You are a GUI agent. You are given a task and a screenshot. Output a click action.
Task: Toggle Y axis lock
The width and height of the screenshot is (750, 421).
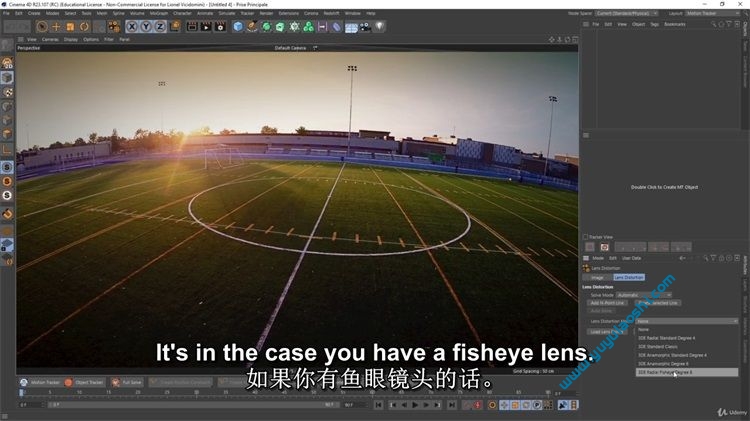click(x=146, y=27)
